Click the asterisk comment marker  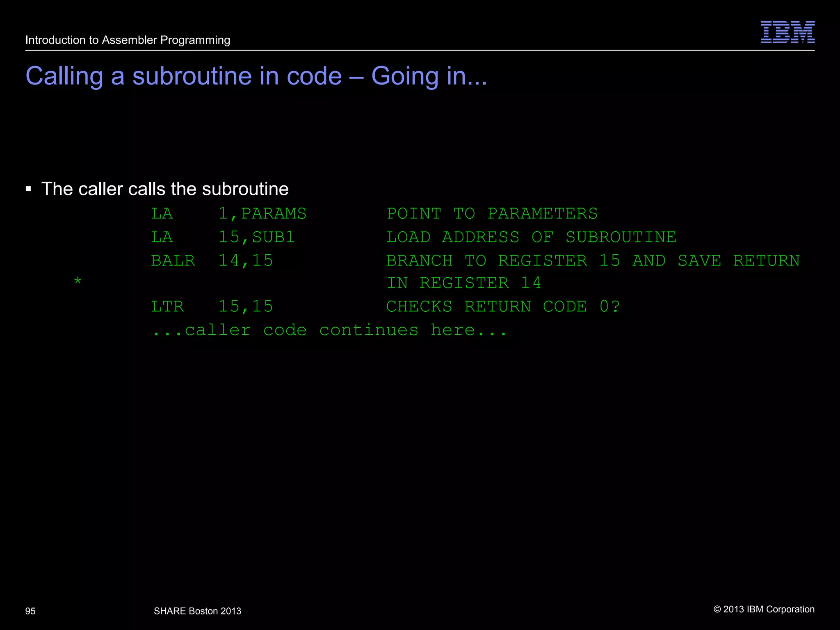tap(78, 281)
